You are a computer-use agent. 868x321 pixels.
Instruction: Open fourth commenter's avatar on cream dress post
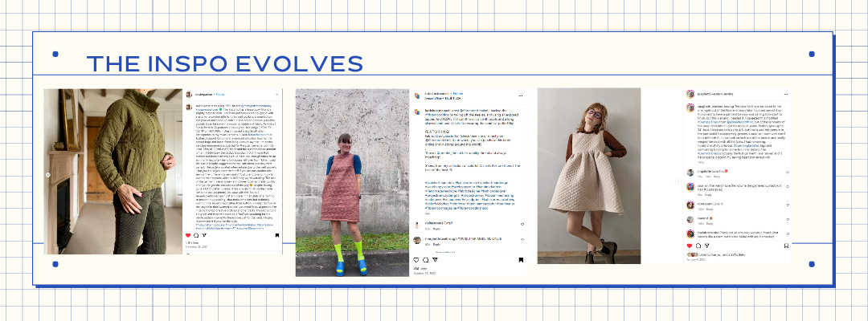pyautogui.click(x=690, y=219)
